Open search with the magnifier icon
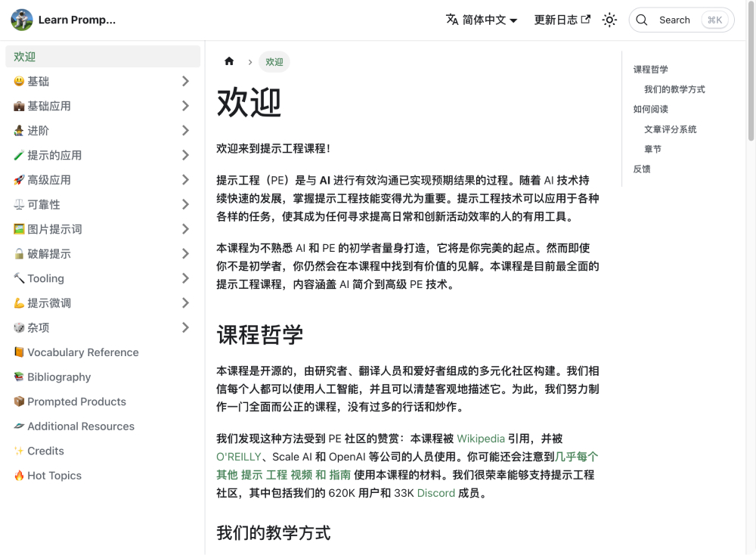The image size is (756, 555). click(x=642, y=20)
